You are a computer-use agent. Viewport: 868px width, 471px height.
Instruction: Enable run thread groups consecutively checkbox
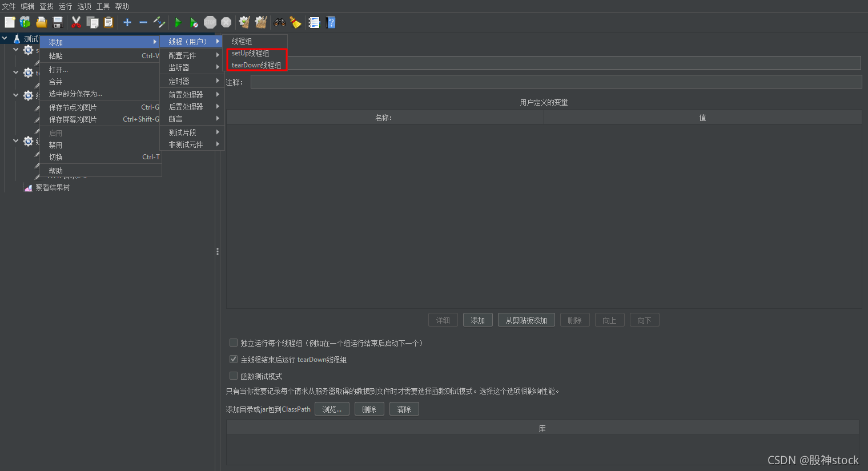tap(234, 343)
